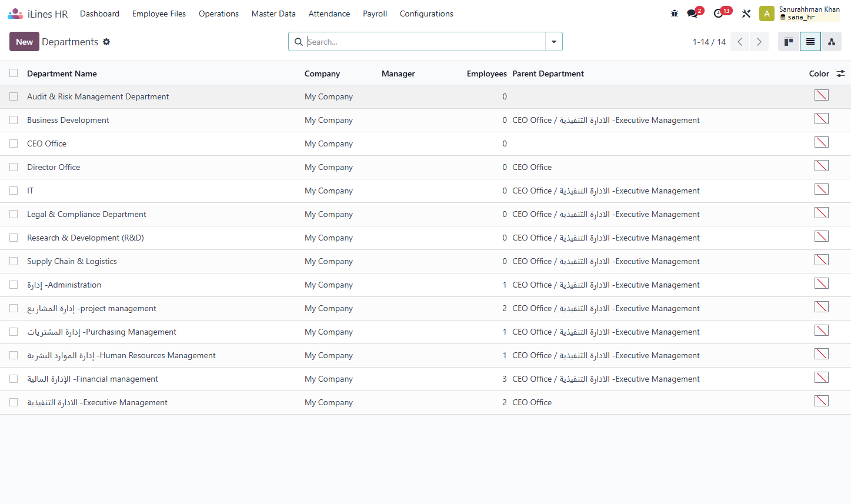Open the Legal & Compliance Department record

click(x=86, y=214)
